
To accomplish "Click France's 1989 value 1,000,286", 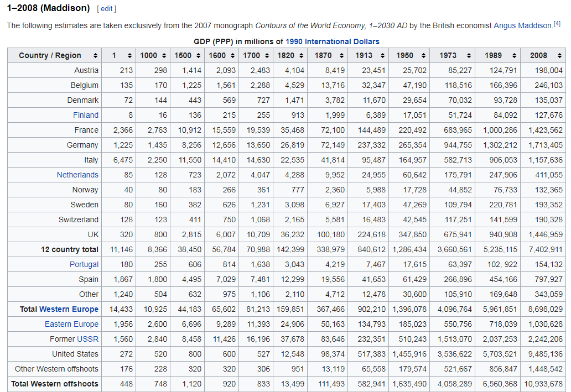I will (x=500, y=130).
